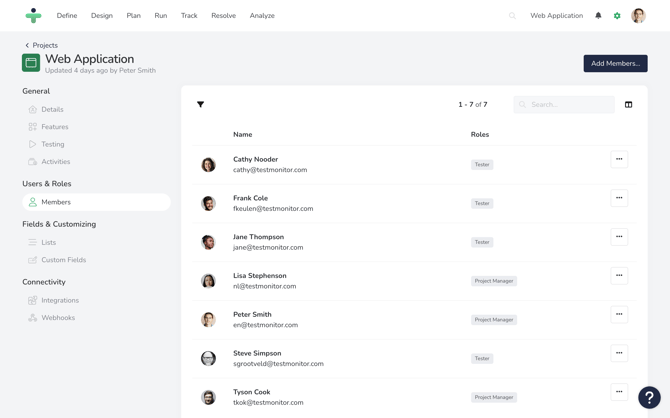Open Webhooks in the sidebar
This screenshot has height=418, width=670.
58,318
